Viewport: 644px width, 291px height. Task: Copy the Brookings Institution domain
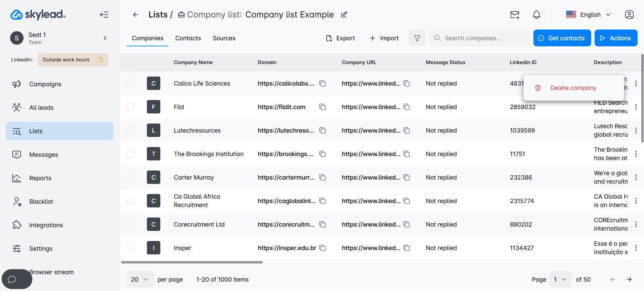323,154
